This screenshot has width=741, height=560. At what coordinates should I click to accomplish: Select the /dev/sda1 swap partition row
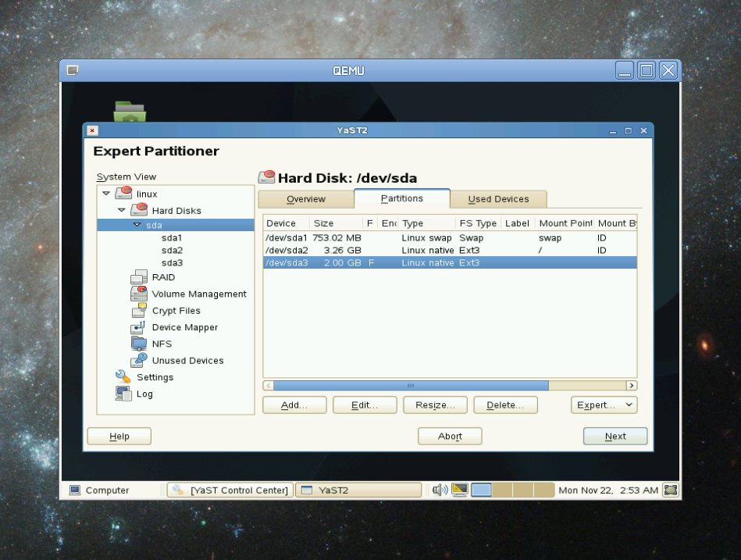(390, 237)
